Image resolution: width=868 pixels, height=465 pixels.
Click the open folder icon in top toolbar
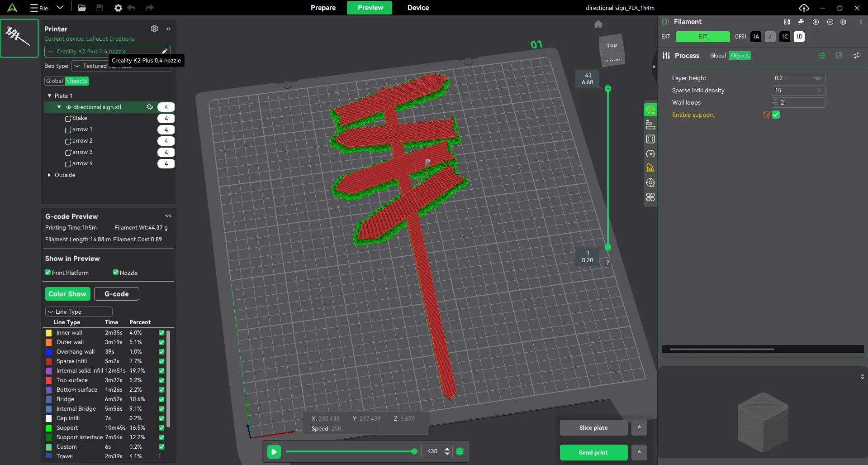(82, 8)
